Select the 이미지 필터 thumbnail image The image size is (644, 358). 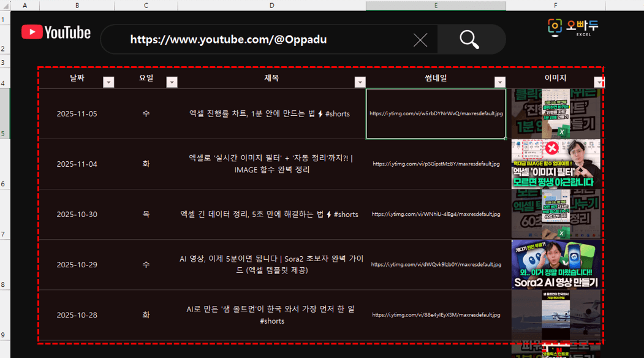point(556,164)
